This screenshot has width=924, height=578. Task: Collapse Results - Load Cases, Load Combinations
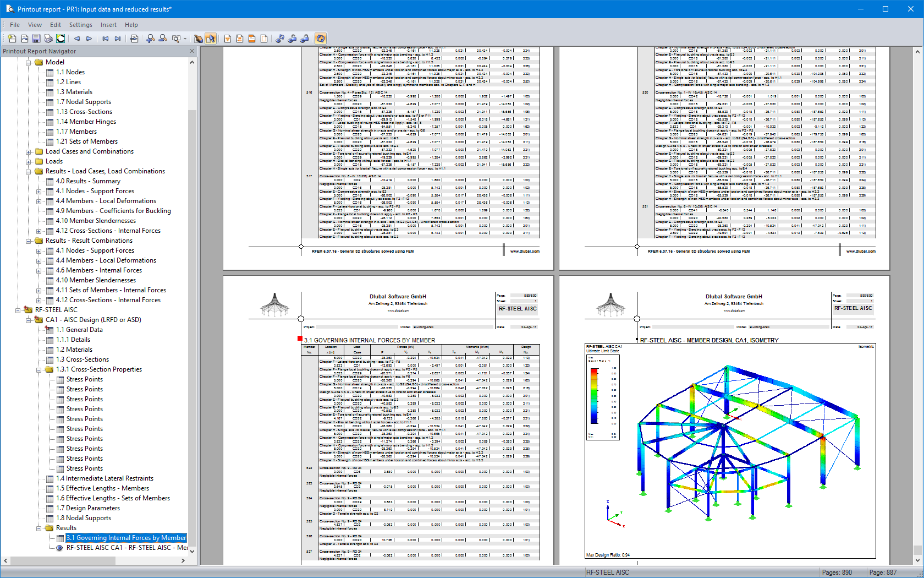point(28,171)
